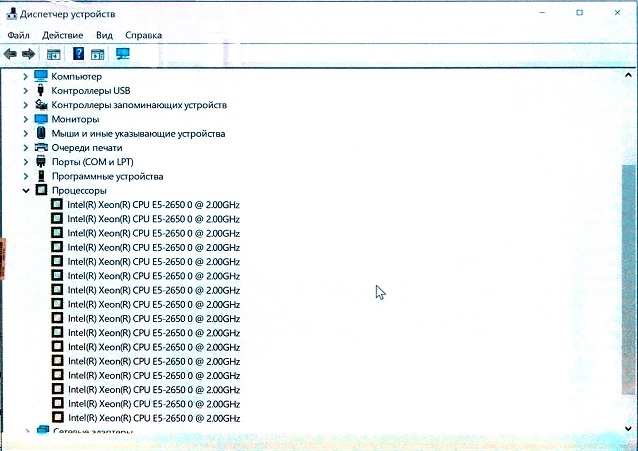
Task: Click the chip icon of the first Xeon E5-2650 entry
Action: [57, 204]
